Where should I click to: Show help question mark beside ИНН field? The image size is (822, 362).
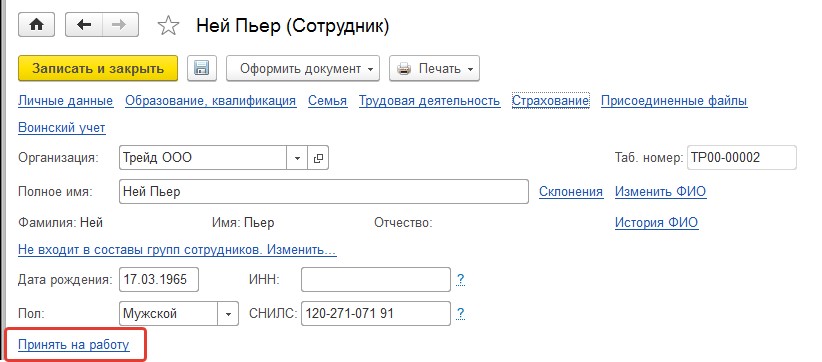[460, 280]
